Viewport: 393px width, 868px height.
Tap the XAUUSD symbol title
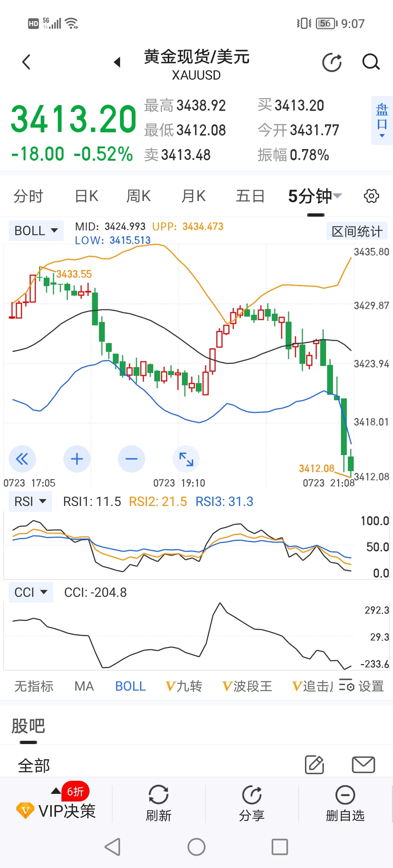click(x=196, y=75)
